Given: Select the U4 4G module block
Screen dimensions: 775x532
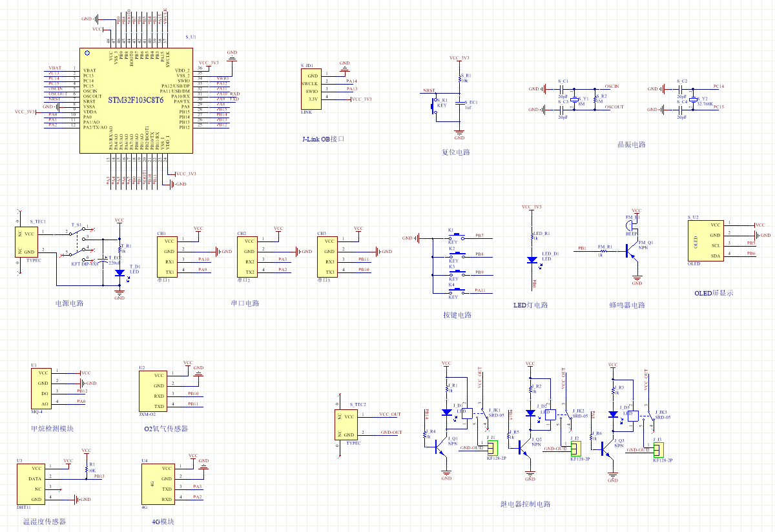Looking at the screenshot, I should click(x=158, y=484).
